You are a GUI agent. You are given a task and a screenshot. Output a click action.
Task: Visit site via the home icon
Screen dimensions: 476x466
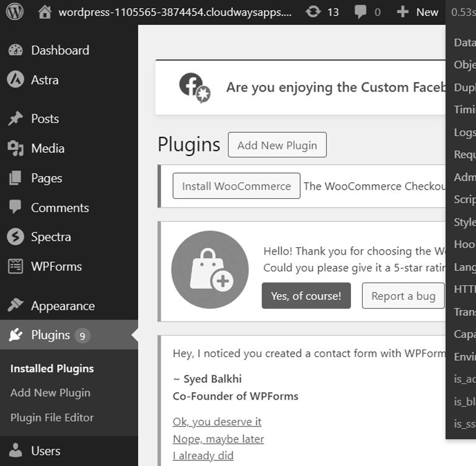[45, 12]
